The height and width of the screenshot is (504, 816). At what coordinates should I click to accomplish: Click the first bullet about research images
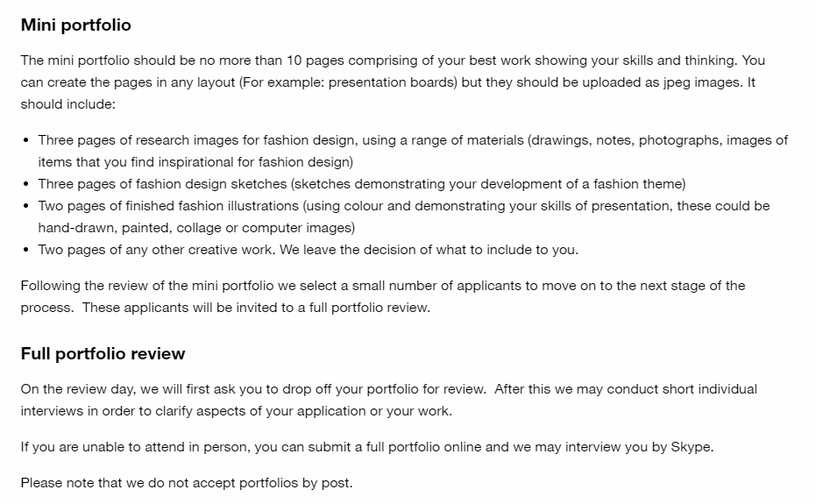pos(413,151)
